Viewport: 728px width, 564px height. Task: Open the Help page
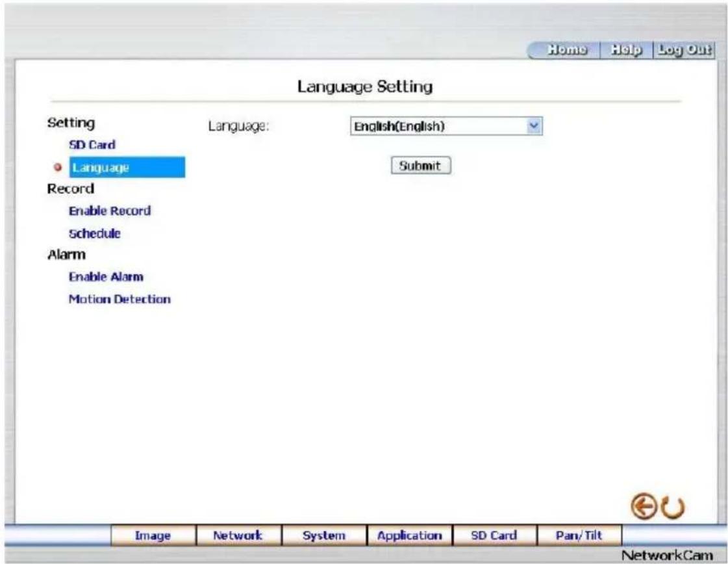pyautogui.click(x=626, y=49)
